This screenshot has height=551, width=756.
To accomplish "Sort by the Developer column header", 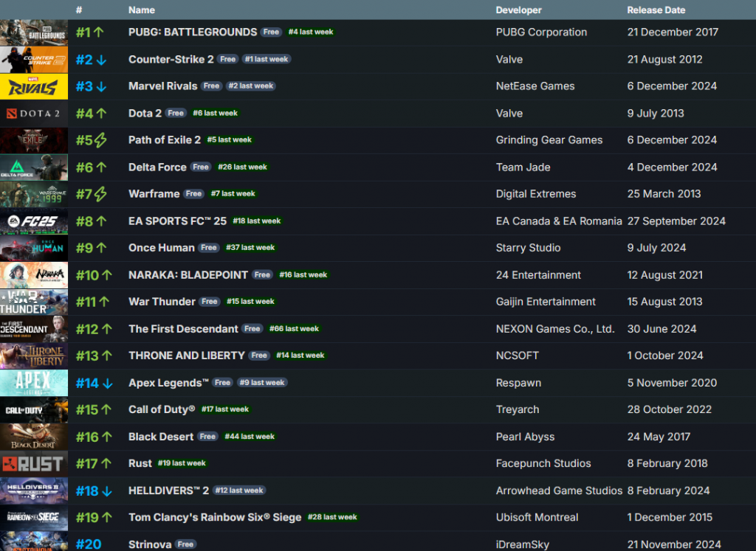I will pyautogui.click(x=519, y=10).
